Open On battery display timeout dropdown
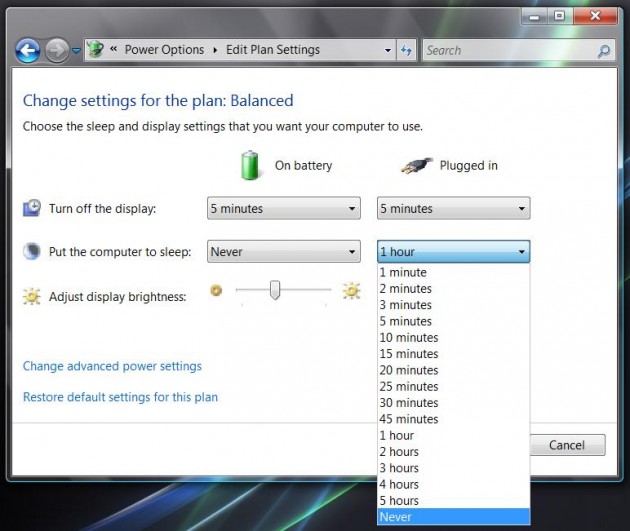This screenshot has height=531, width=630. (x=284, y=208)
